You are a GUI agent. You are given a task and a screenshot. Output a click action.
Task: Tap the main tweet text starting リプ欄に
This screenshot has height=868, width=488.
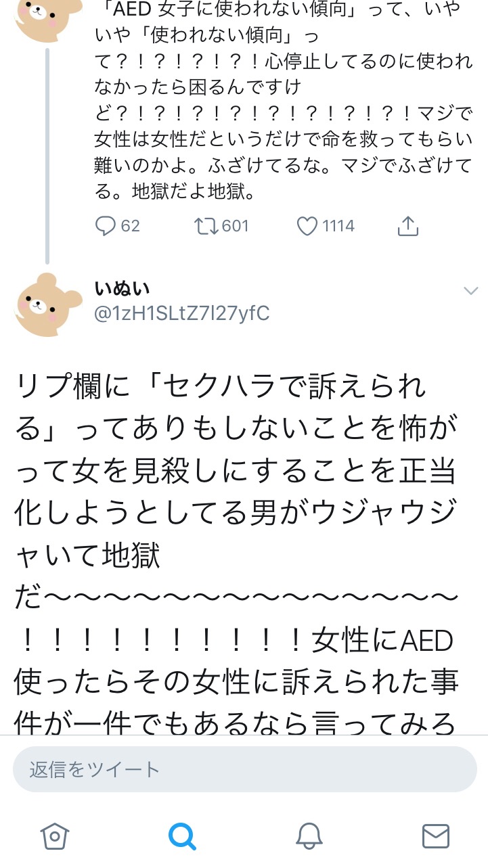pyautogui.click(x=237, y=556)
